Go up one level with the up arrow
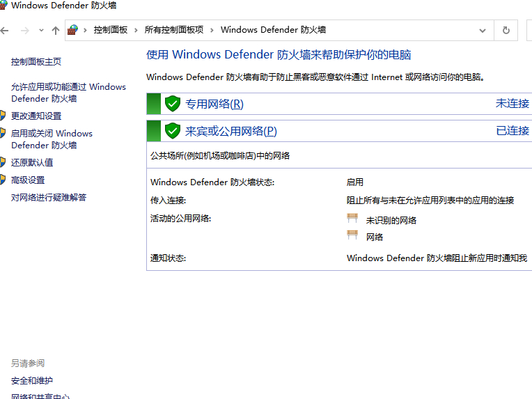The height and width of the screenshot is (399, 532). tap(56, 31)
